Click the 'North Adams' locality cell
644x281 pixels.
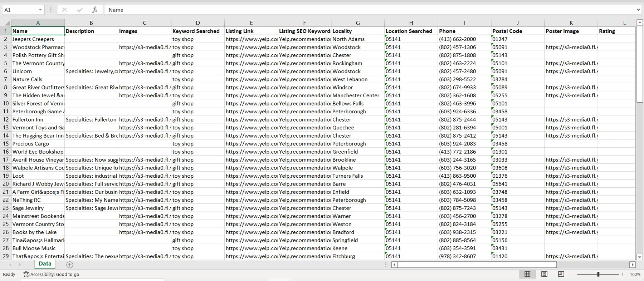(358, 39)
